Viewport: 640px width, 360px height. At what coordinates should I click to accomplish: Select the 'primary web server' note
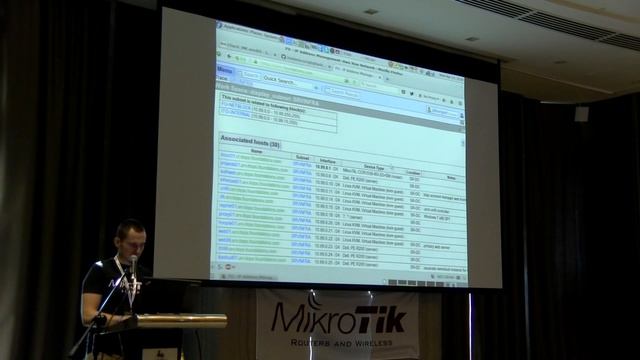click(437, 247)
